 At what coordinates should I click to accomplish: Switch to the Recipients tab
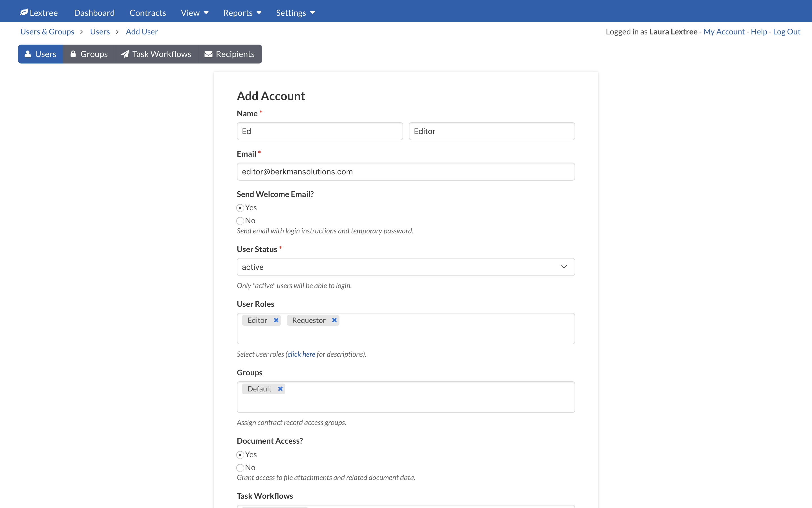(x=230, y=54)
